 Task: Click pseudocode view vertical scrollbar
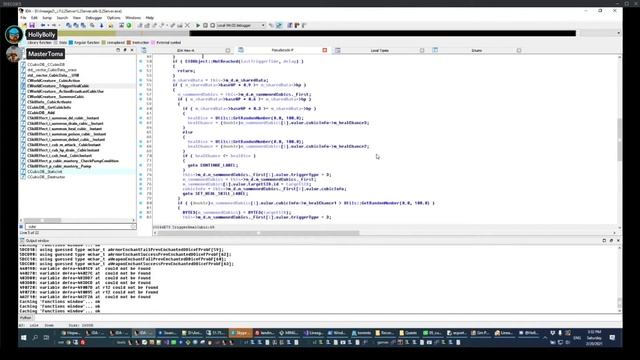point(620,139)
